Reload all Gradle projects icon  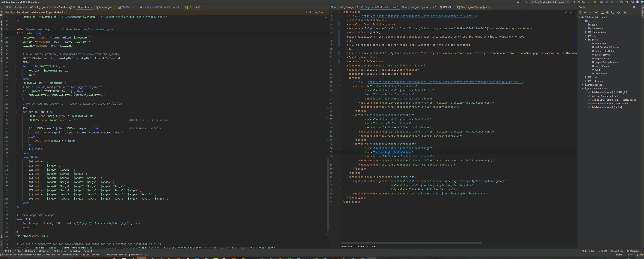click(x=580, y=12)
